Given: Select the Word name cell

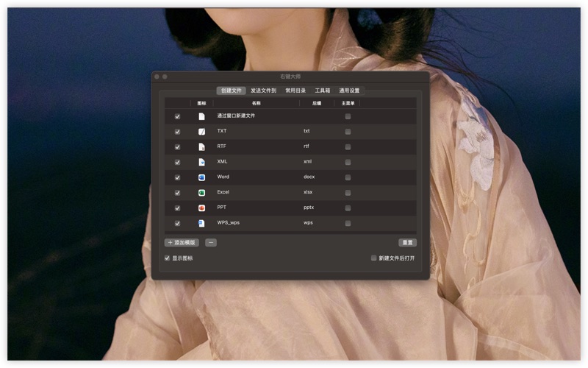Looking at the screenshot, I should pyautogui.click(x=223, y=177).
